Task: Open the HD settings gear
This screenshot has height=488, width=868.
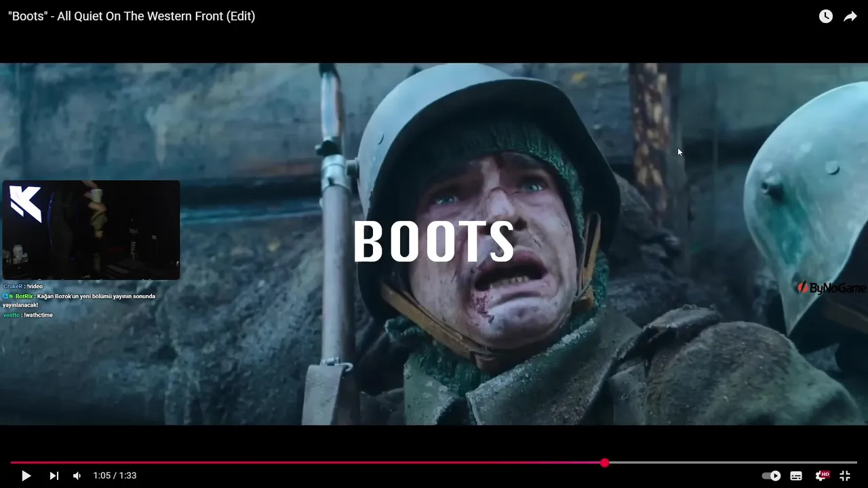Action: [x=822, y=476]
